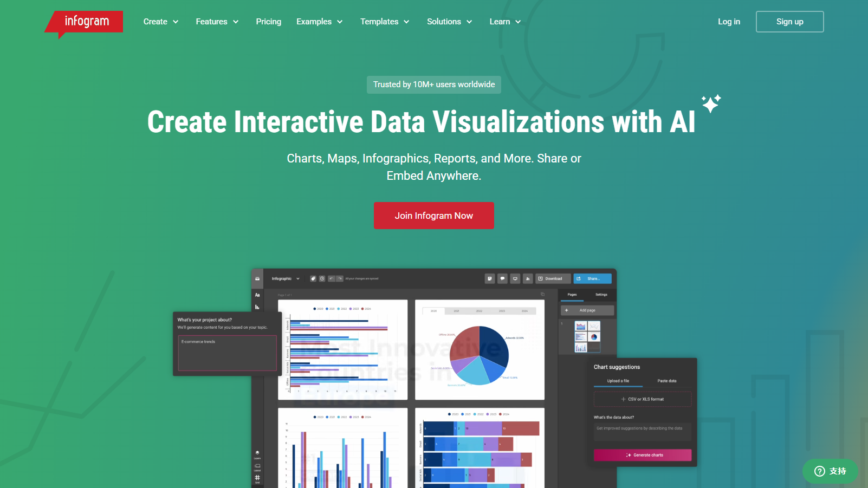Expand the Create menu
Image resolution: width=868 pixels, height=488 pixels.
tap(161, 22)
